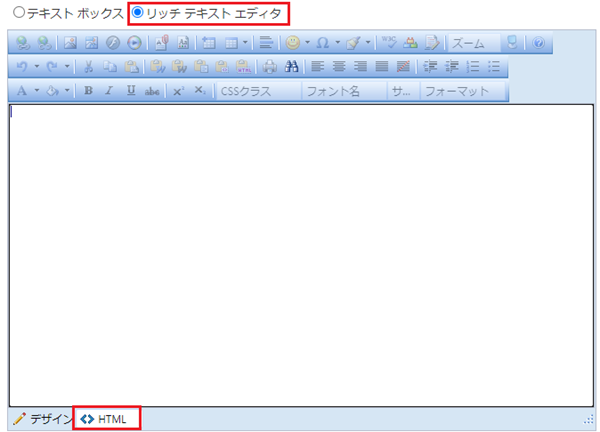Expand the emoticon dropdown arrow
This screenshot has height=432, width=600.
[x=307, y=42]
